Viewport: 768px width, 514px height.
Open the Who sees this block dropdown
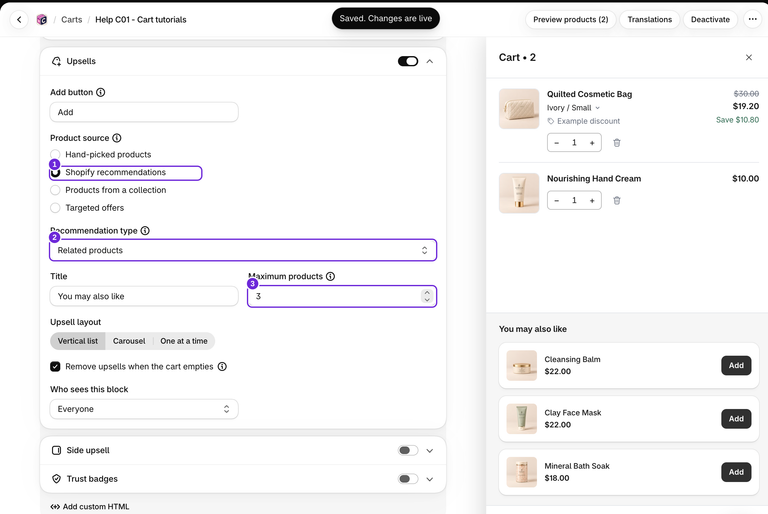tap(144, 409)
